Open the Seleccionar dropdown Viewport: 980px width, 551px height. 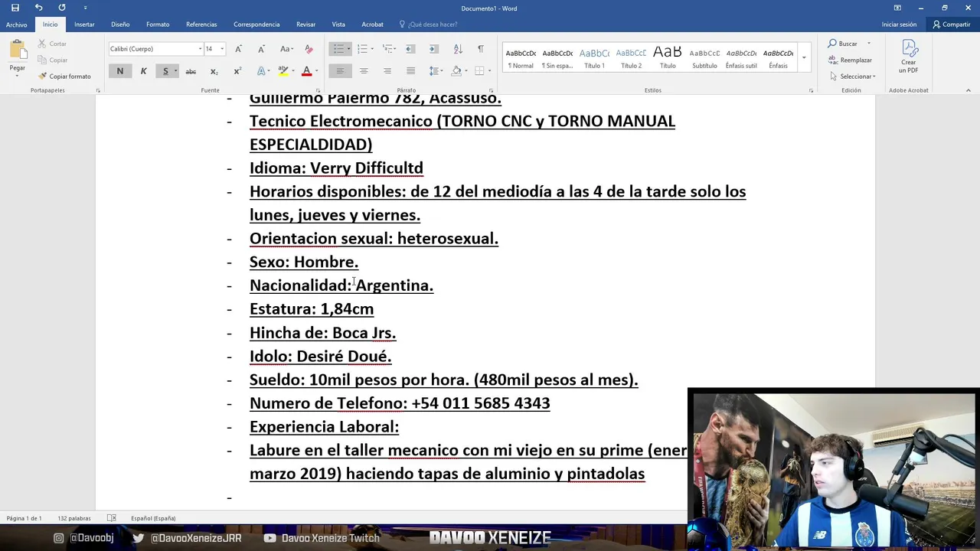pyautogui.click(x=853, y=77)
